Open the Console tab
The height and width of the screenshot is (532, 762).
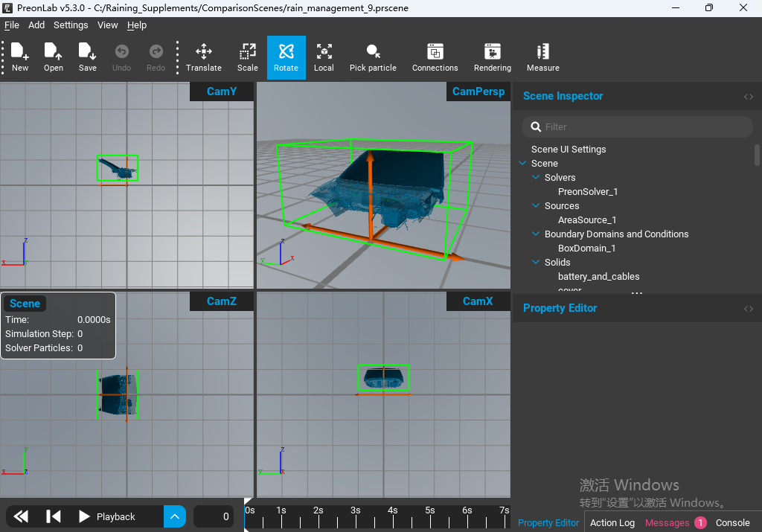click(x=732, y=523)
